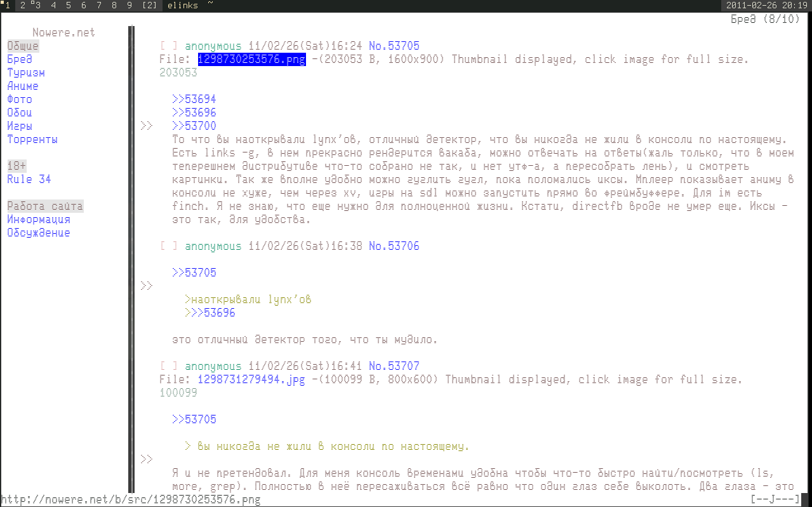The image size is (812, 507).
Task: Switch to workspace tag 1
Action: 7,5
